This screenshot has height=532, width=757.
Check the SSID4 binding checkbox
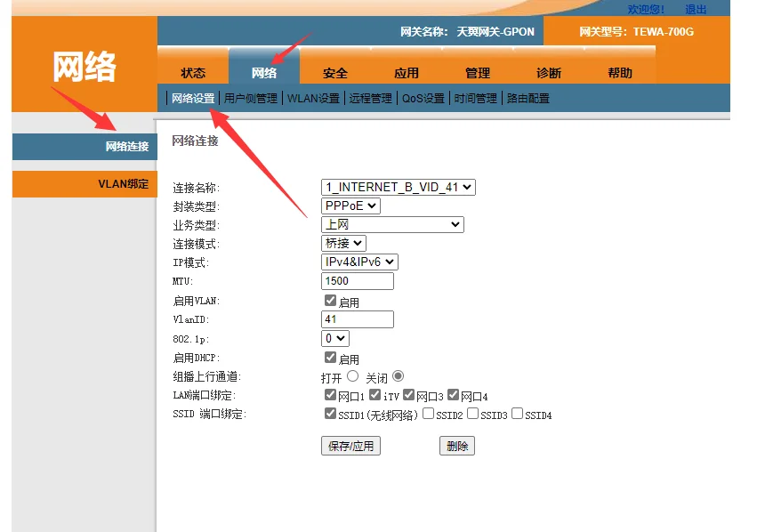point(518,414)
